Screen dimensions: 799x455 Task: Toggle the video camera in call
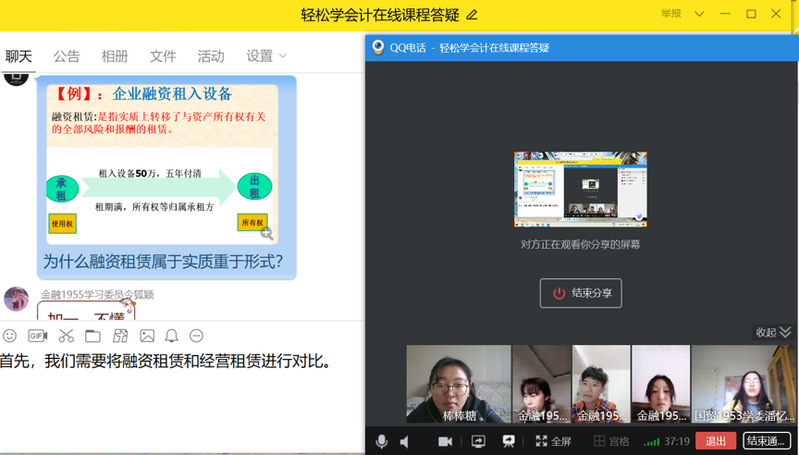tap(445, 441)
